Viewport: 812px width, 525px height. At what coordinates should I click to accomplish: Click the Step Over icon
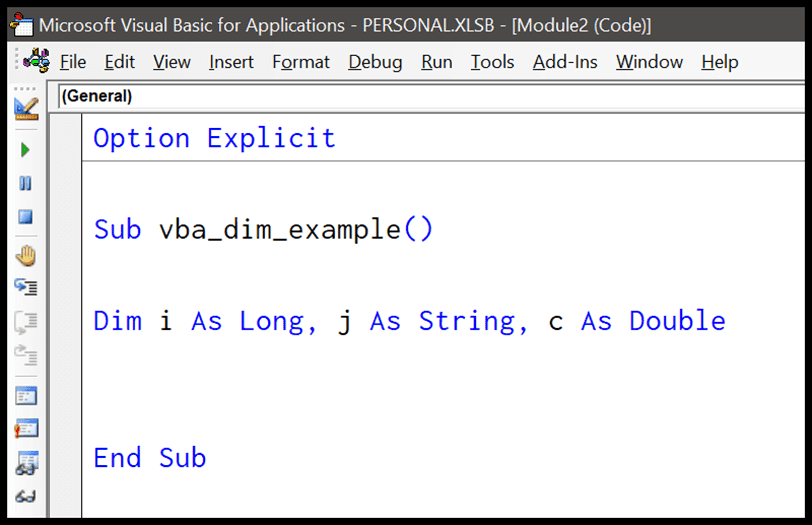point(26,322)
